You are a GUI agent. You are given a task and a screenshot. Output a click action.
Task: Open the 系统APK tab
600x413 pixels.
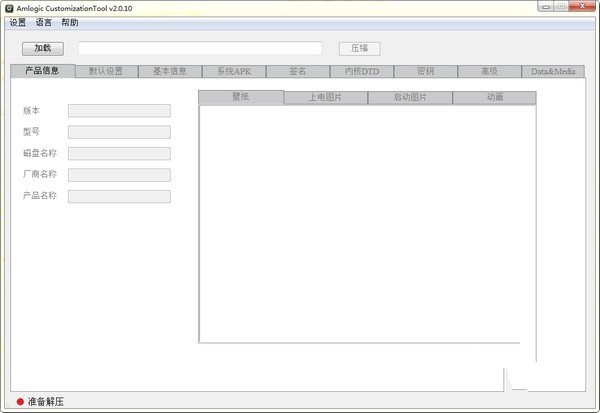click(234, 72)
